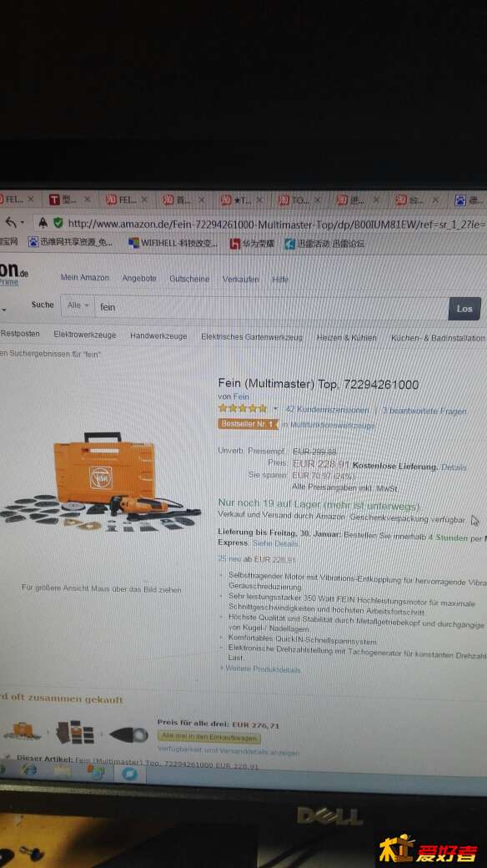487x868 pixels.
Task: Open Internet Explorer from the taskbar
Action: 29,770
